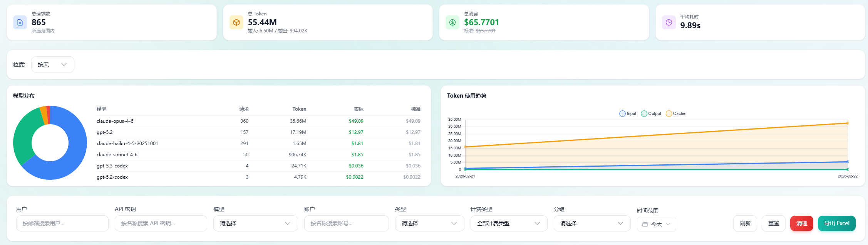Click the gpt-5.3-codex row
868x245 pixels.
(x=258, y=166)
